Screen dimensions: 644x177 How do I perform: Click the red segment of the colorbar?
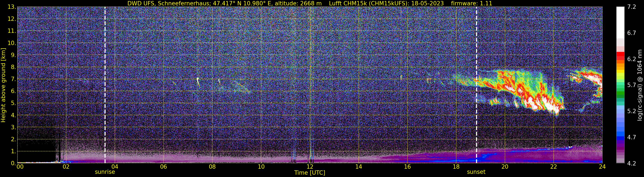click(x=620, y=54)
